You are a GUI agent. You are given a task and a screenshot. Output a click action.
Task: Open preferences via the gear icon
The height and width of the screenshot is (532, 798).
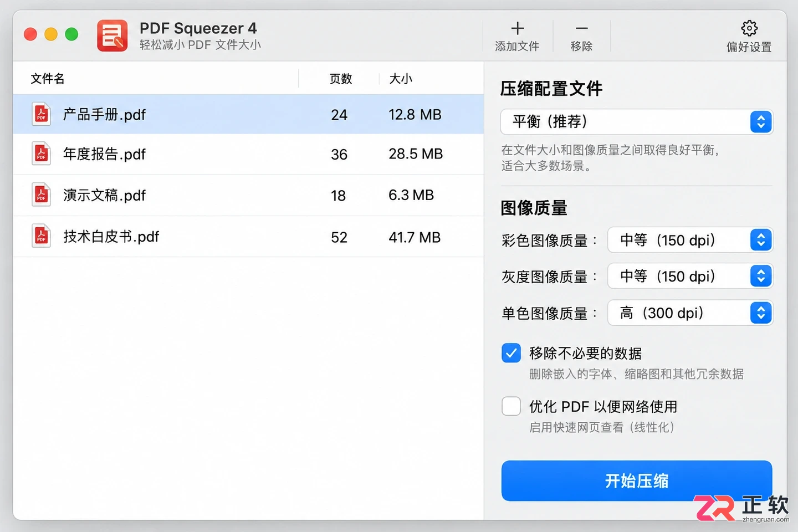pos(749,28)
